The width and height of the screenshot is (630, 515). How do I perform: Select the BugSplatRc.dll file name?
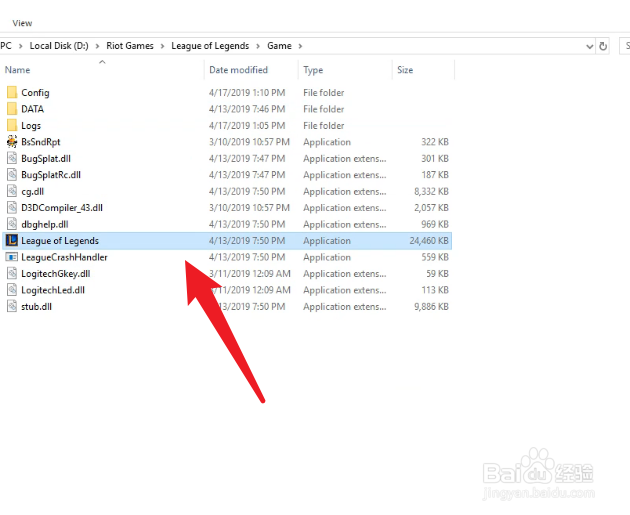click(x=51, y=175)
